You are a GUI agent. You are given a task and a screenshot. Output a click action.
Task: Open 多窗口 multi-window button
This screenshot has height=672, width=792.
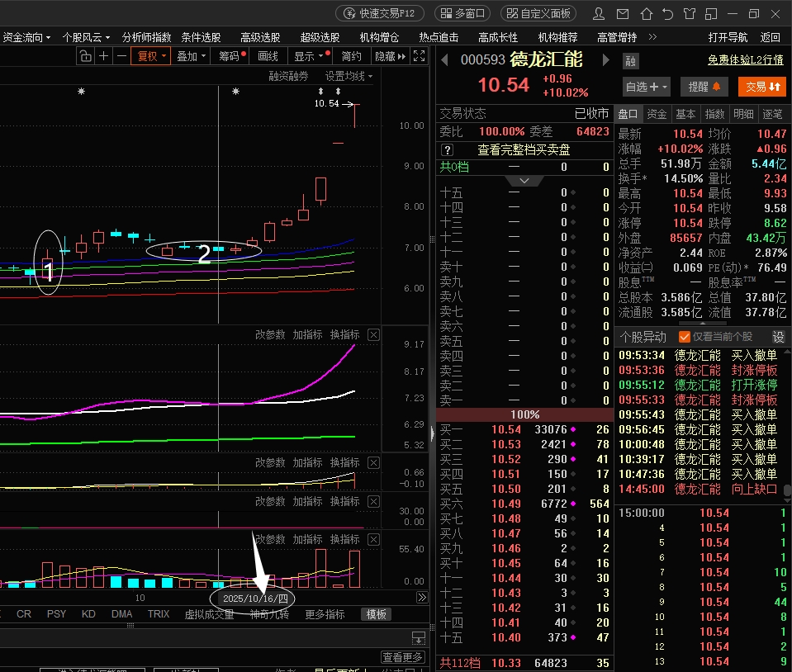(x=463, y=14)
